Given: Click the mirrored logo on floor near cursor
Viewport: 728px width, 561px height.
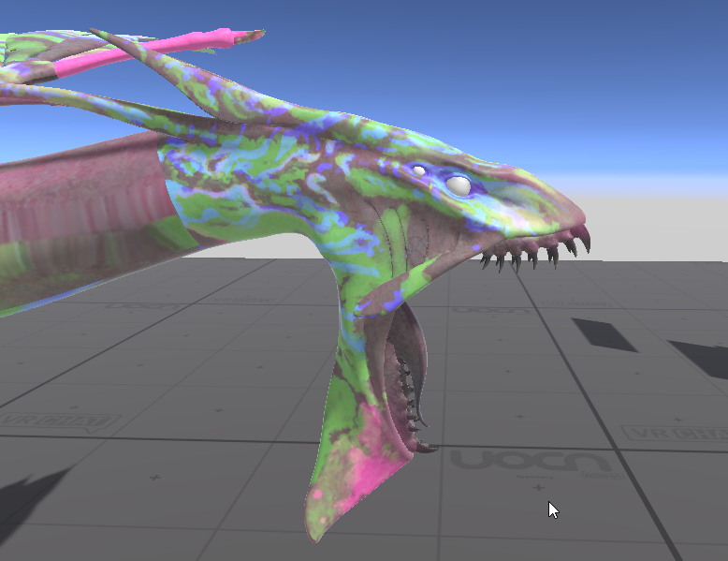Looking at the screenshot, I should pos(523,463).
